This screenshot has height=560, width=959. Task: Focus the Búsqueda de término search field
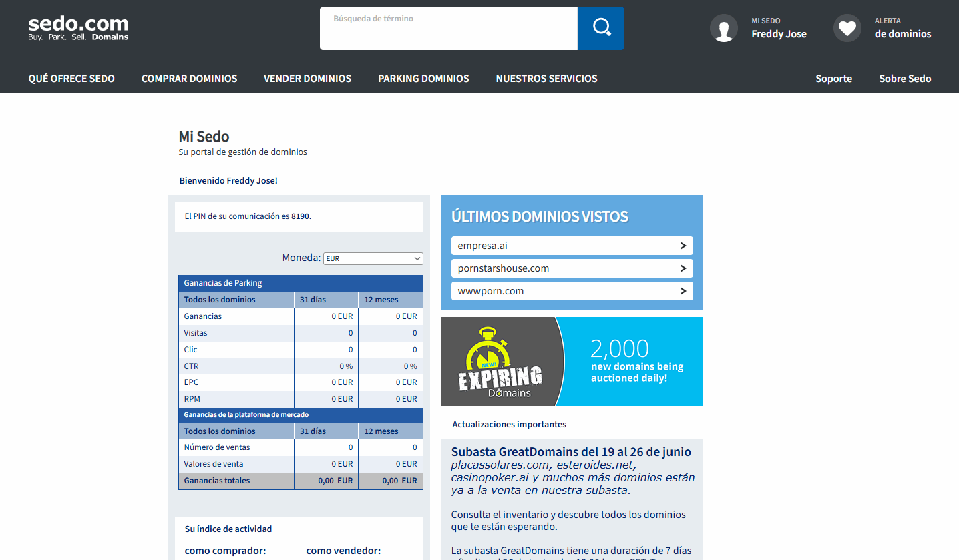449,28
